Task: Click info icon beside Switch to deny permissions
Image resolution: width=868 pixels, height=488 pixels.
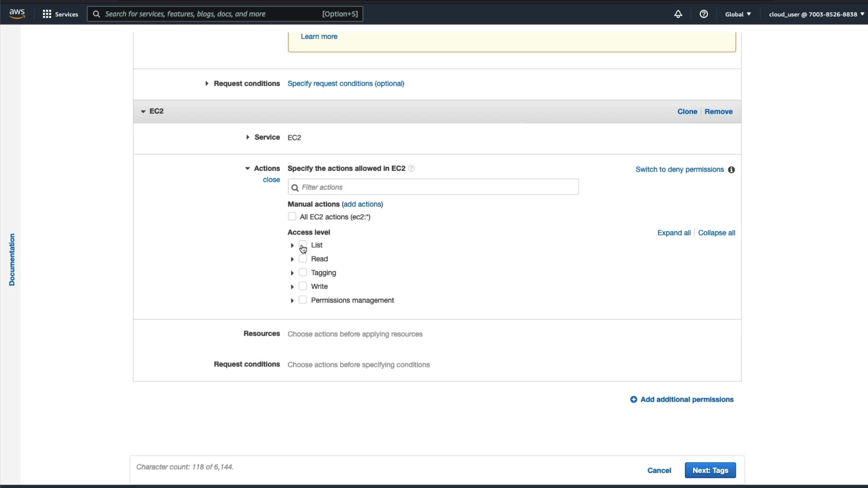Action: coord(731,170)
